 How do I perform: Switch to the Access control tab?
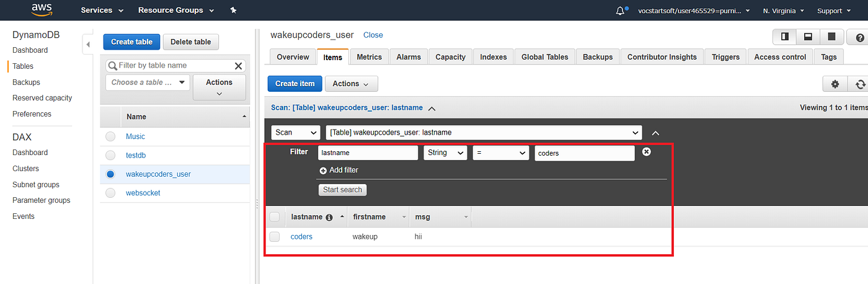[780, 57]
